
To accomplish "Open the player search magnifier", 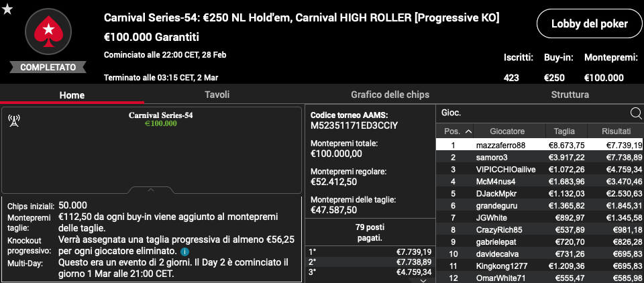I will 635,113.
